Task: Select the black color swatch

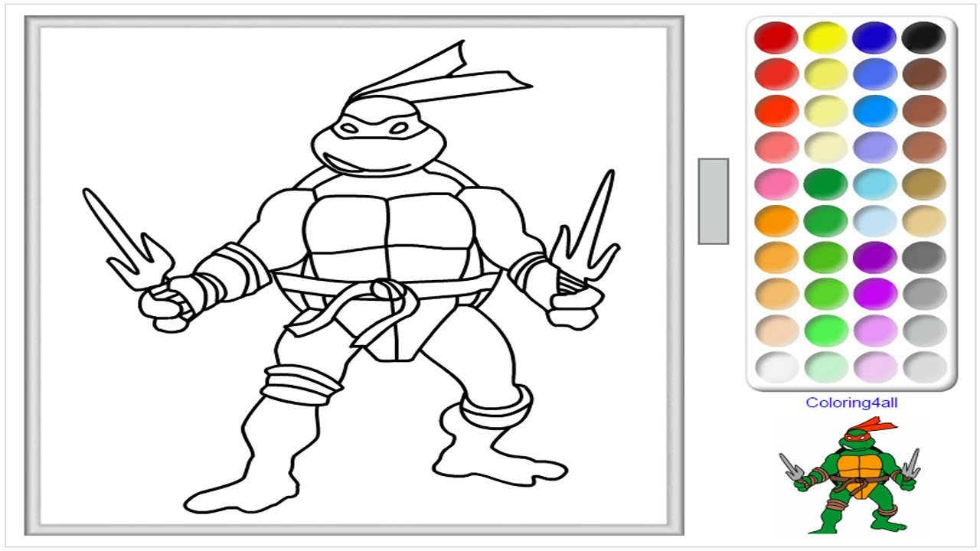Action: pyautogui.click(x=923, y=37)
